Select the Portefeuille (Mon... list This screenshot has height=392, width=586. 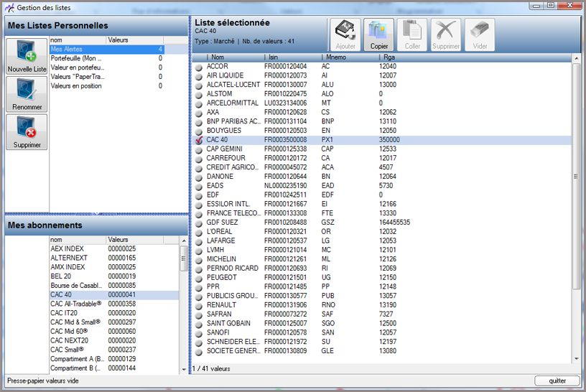tap(107, 58)
